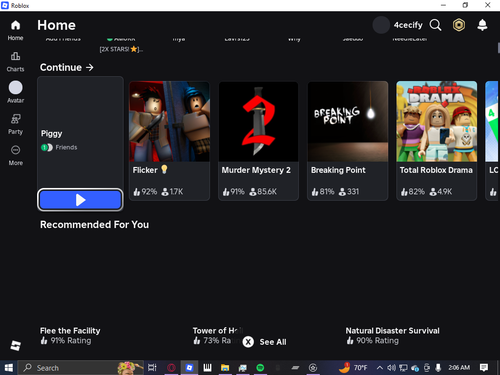Click the 82% rating on Total Roblox Drama

click(x=413, y=192)
